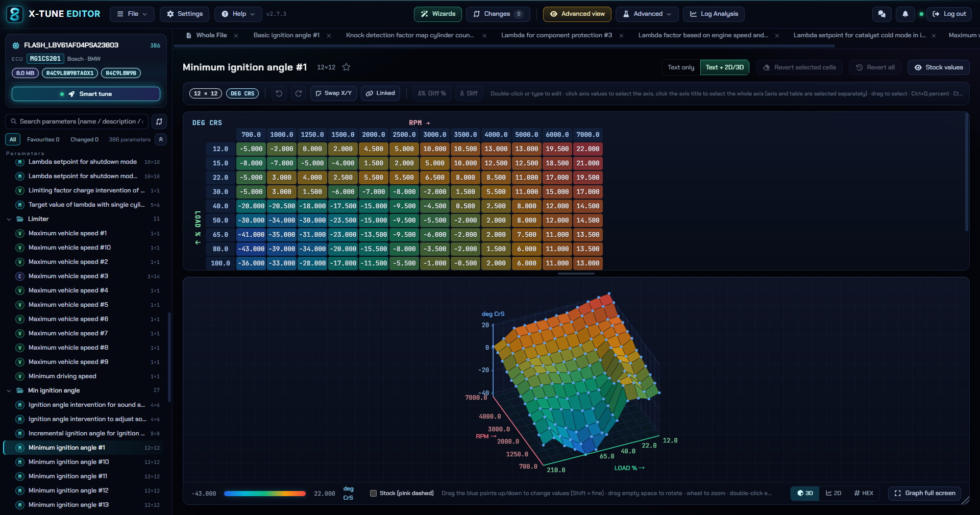980x515 pixels.
Task: Click the V icon of Minimum driving speed
Action: point(20,376)
